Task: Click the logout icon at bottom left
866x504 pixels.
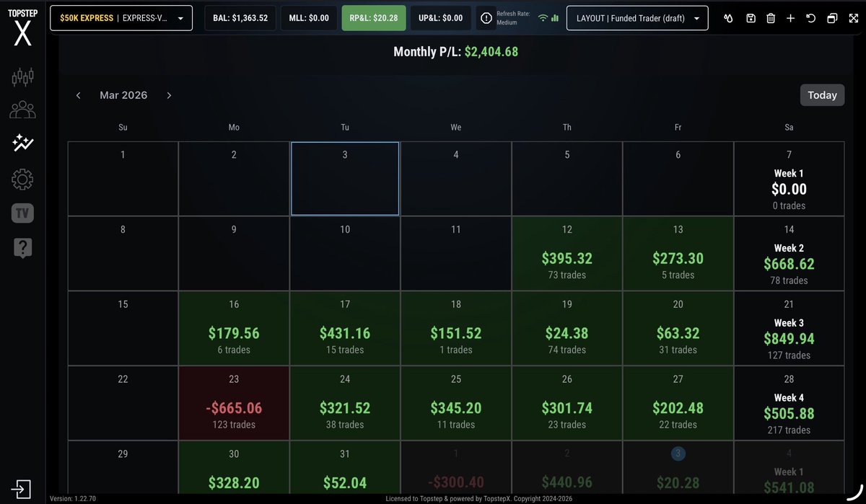Action: 22,489
